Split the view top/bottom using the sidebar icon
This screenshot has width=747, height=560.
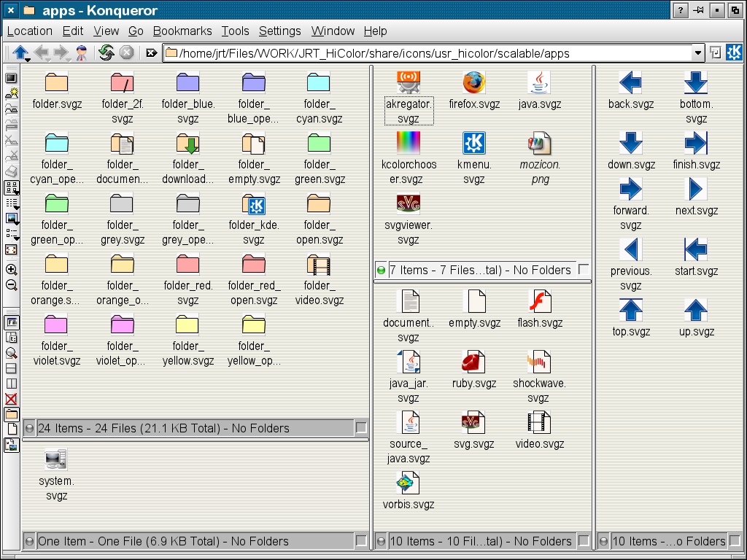[11, 368]
